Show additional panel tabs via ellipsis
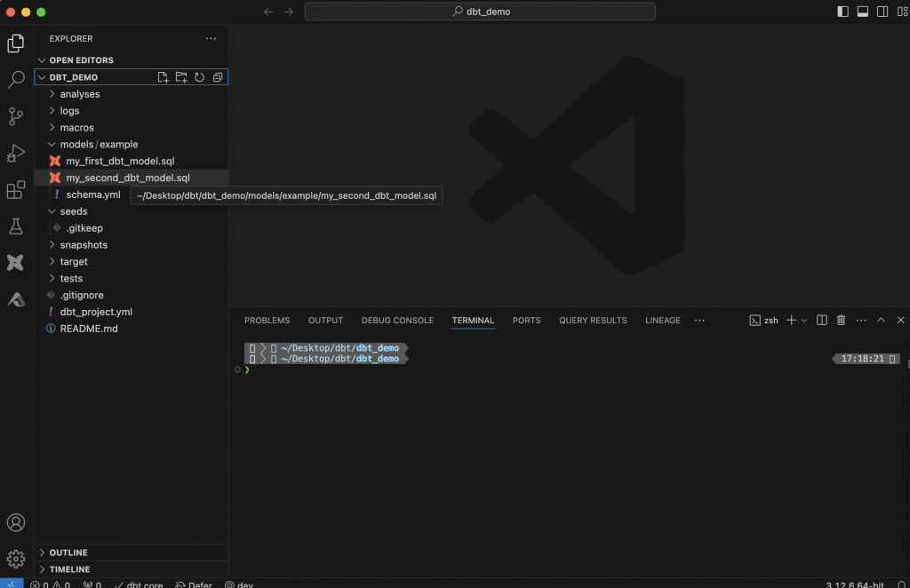The image size is (910, 588). (699, 320)
